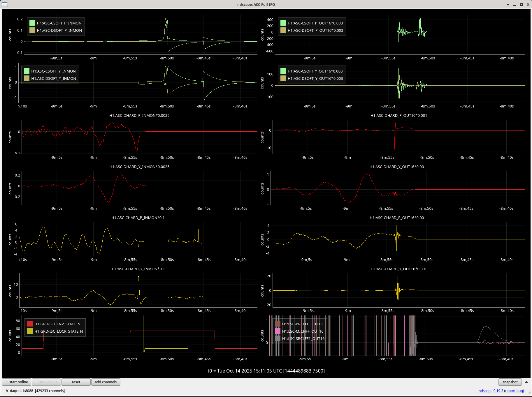Viewport: 532px width, 397px height.
Task: Click the H1:LSC-PRCLFF_OUT16 brown legend swatch
Action: coord(278,324)
